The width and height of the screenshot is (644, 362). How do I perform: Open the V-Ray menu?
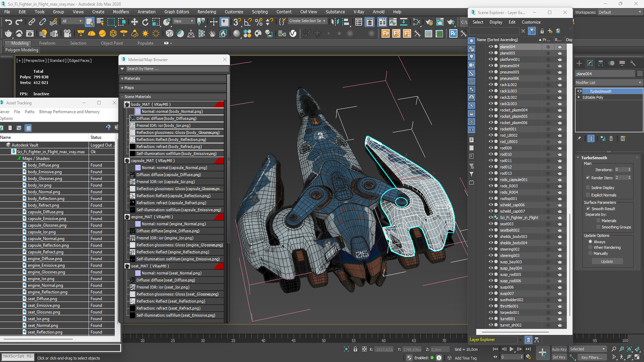coord(359,12)
